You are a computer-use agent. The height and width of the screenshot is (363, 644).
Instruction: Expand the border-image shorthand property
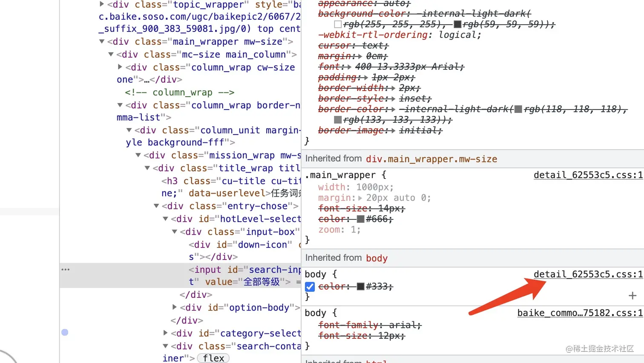393,130
